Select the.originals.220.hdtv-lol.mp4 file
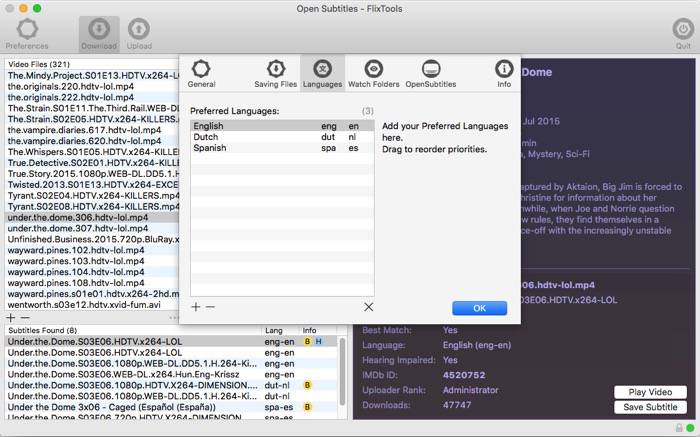The image size is (700, 437). click(92, 86)
